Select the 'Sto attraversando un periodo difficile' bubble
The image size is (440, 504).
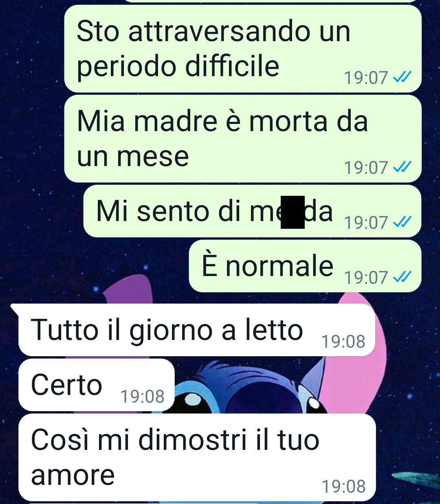tap(243, 49)
